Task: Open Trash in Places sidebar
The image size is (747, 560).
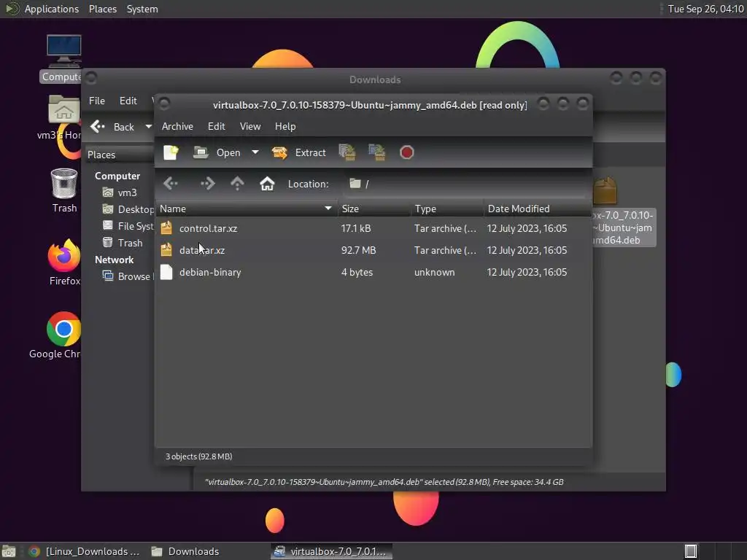Action: pos(123,242)
